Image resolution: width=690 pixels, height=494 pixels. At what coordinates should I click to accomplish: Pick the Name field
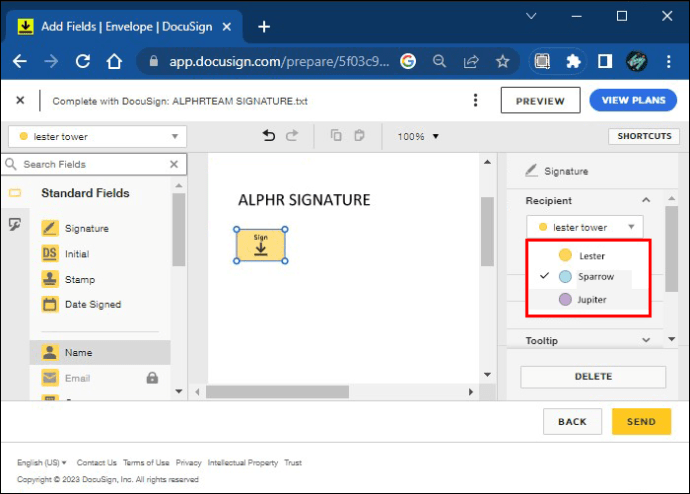point(100,352)
